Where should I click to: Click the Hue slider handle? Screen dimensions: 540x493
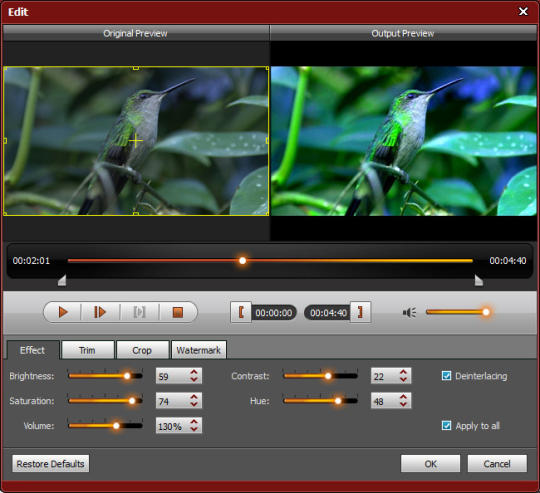338,401
